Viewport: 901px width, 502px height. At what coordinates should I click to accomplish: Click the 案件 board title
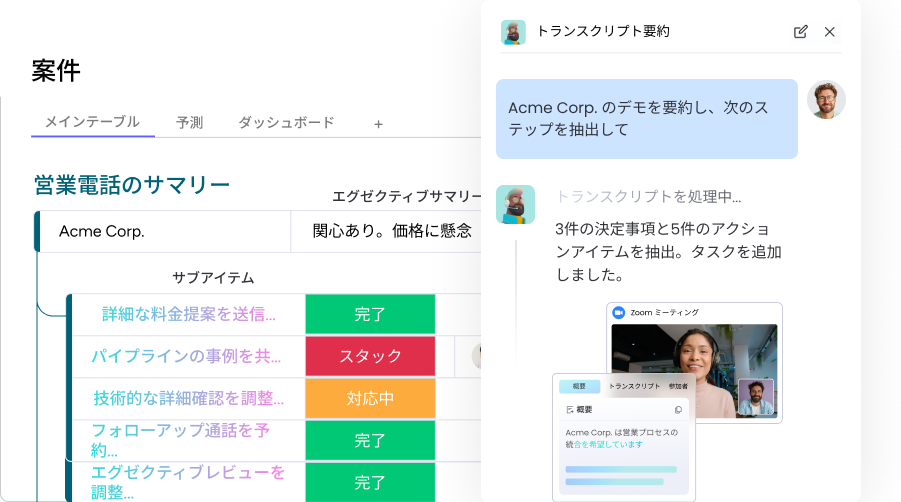click(56, 71)
